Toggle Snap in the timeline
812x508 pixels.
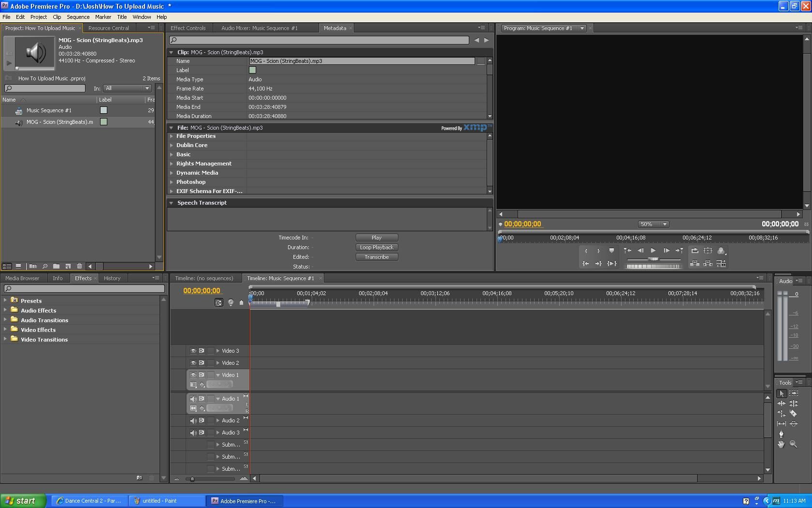point(219,302)
